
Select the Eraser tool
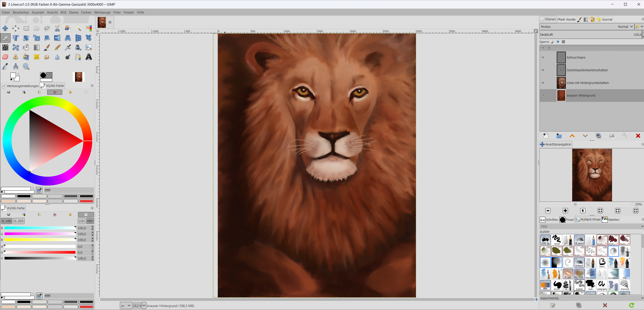point(5,57)
